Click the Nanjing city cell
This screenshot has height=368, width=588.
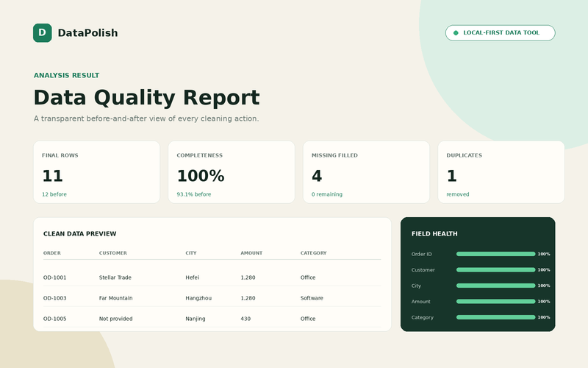click(196, 319)
